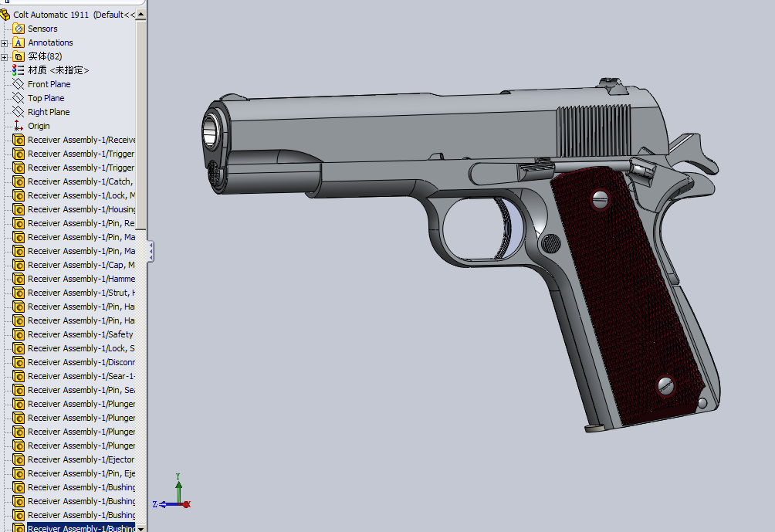
Task: Expand the 实体(82) solid bodies folder
Action: [5, 57]
